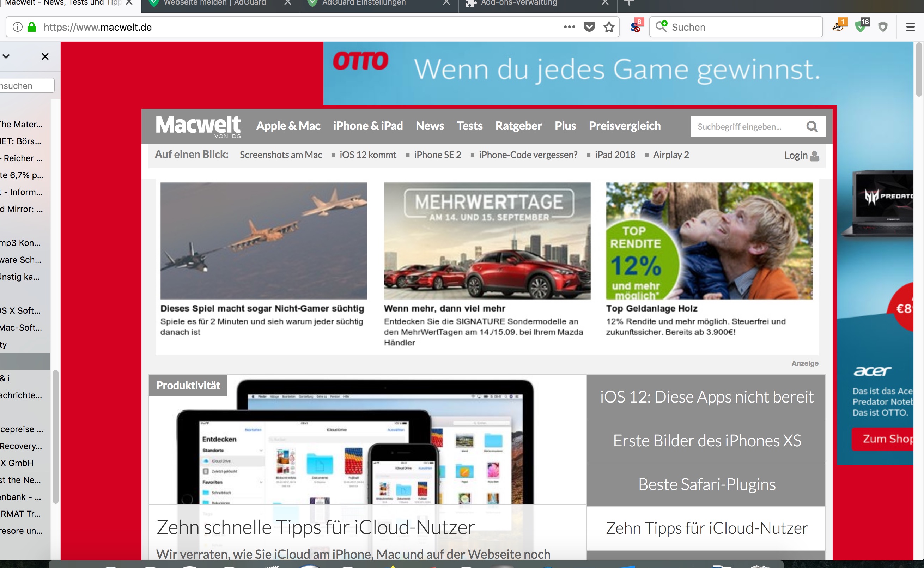The height and width of the screenshot is (568, 924).
Task: Start the Macwelt search via the magnifier icon
Action: 812,126
